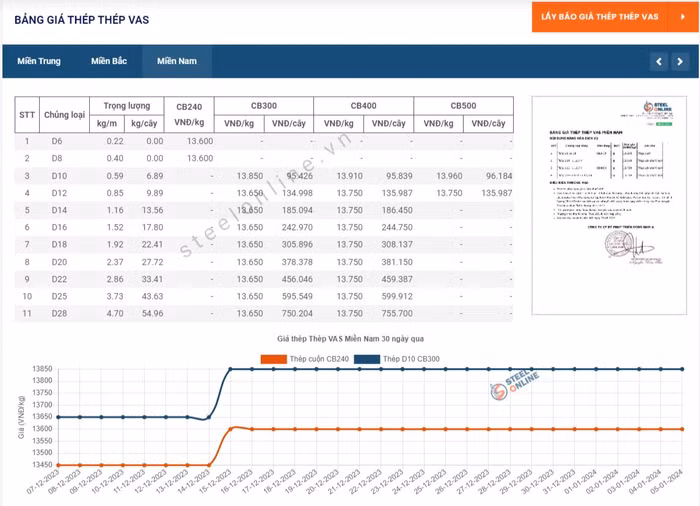Screen dimensions: 700x506
Task: Switch to the Miền Bắc tab
Action: (x=108, y=62)
